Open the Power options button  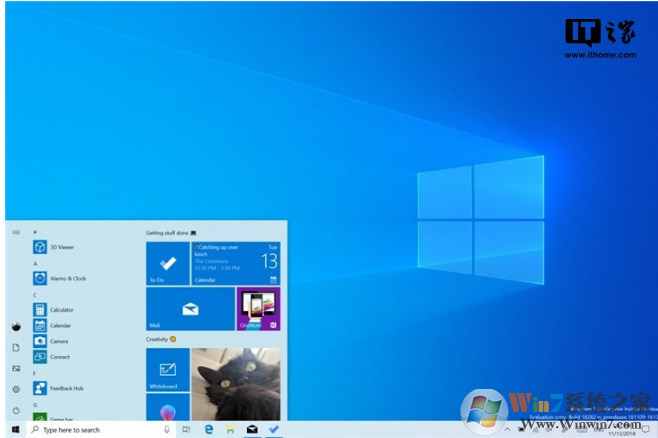tap(16, 410)
